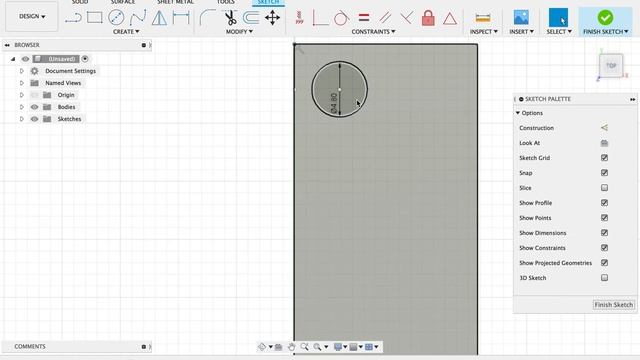The width and height of the screenshot is (640, 360).
Task: Switch to the SHEET METAL tab
Action: point(176,2)
